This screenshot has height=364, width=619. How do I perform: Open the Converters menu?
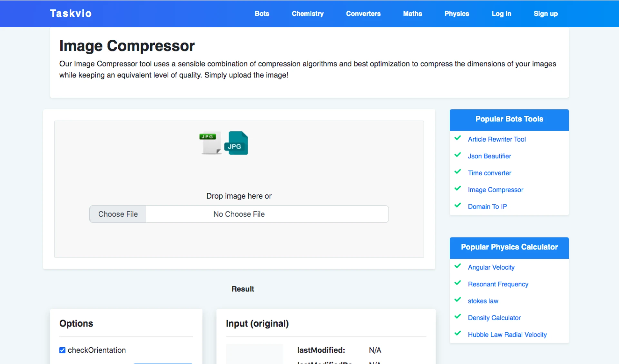point(363,14)
